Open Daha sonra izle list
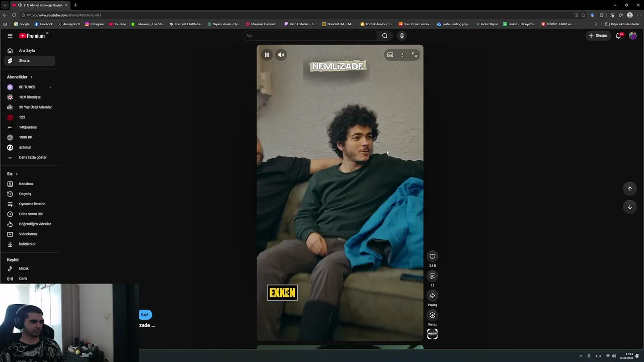Image resolution: width=644 pixels, height=362 pixels. 30,214
